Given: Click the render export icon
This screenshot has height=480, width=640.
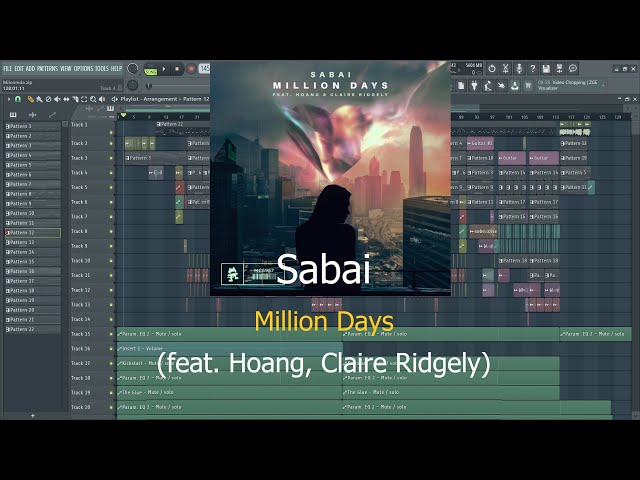Looking at the screenshot, I should (560, 69).
